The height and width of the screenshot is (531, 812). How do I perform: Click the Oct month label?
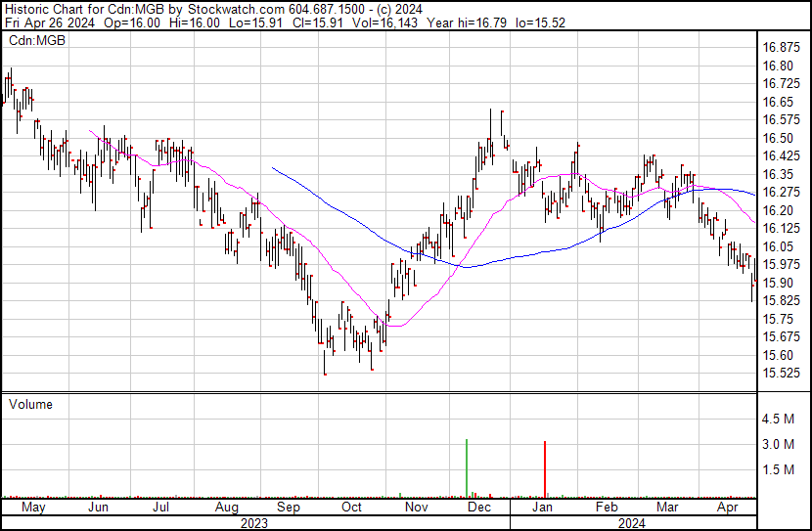tap(351, 508)
